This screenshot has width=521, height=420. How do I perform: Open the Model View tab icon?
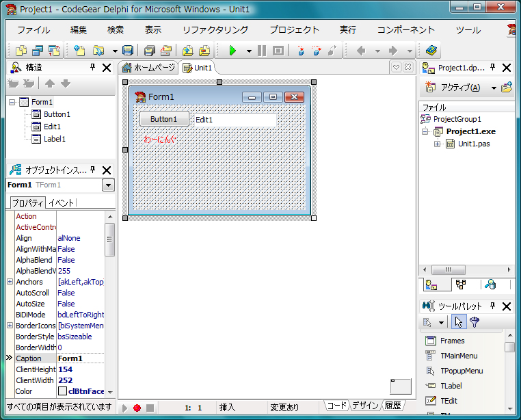click(x=461, y=285)
